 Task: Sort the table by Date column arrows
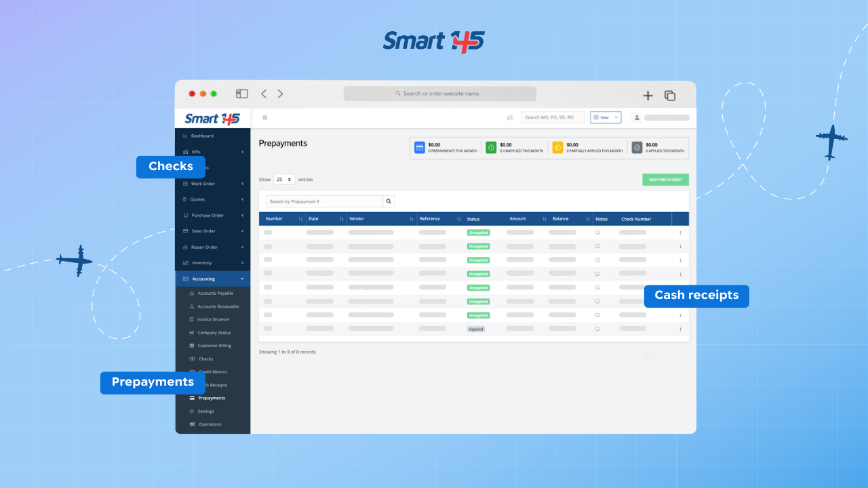341,219
